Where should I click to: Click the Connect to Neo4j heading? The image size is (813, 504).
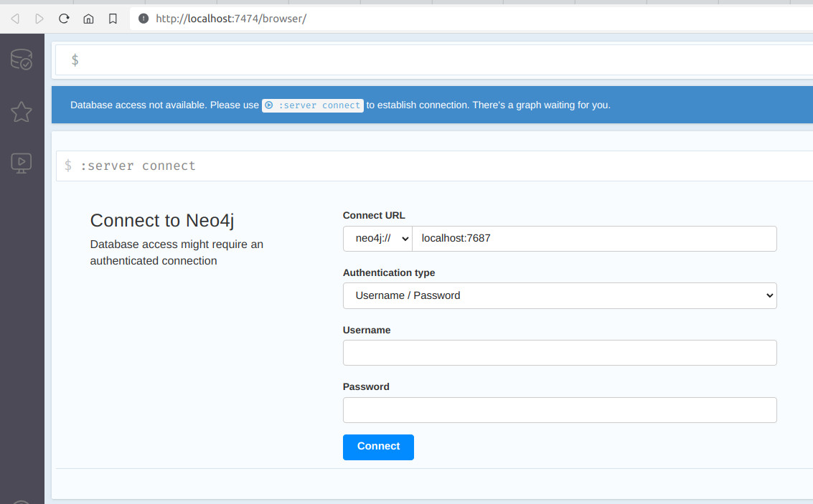point(161,221)
